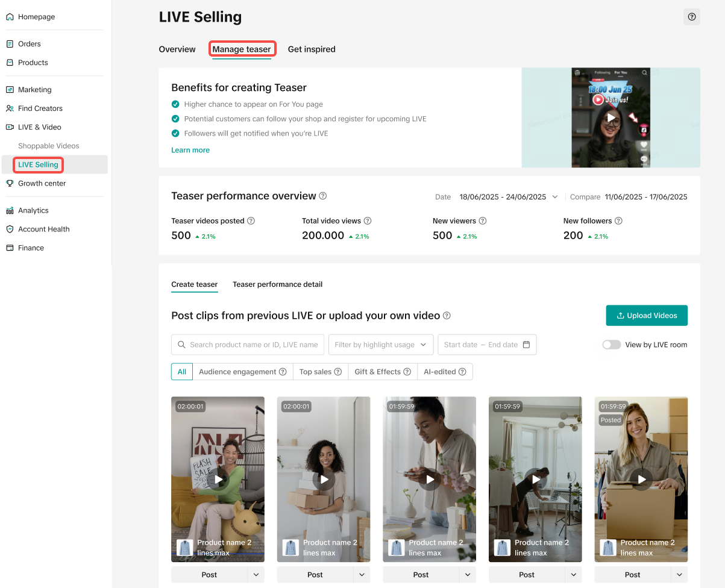Click info icon next to Total video views
This screenshot has height=588, width=725.
point(368,221)
